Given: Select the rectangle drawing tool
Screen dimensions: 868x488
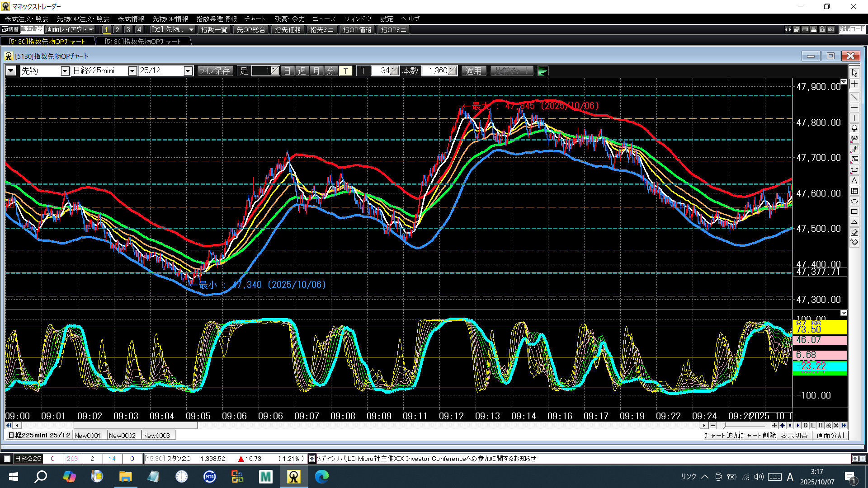Looking at the screenshot, I should (x=854, y=212).
